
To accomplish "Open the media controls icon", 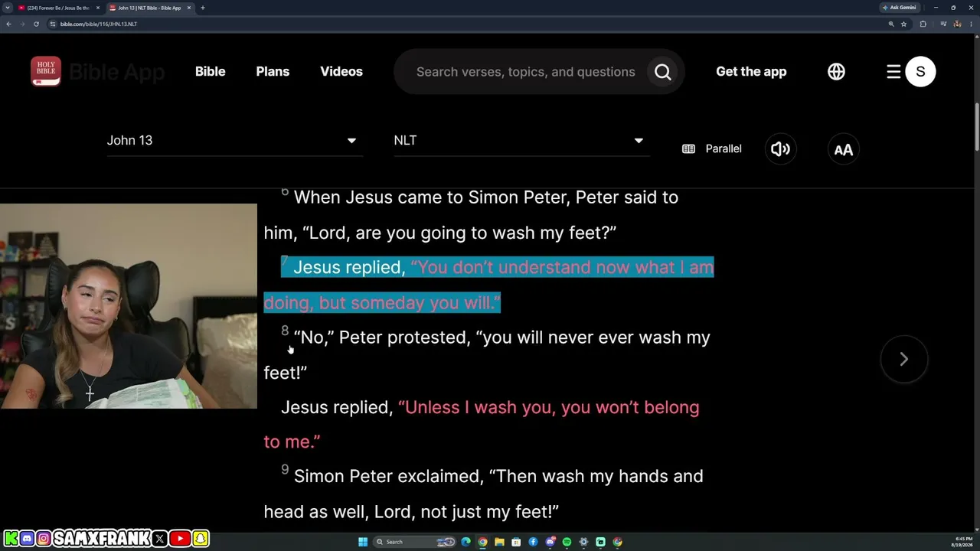I will (943, 24).
